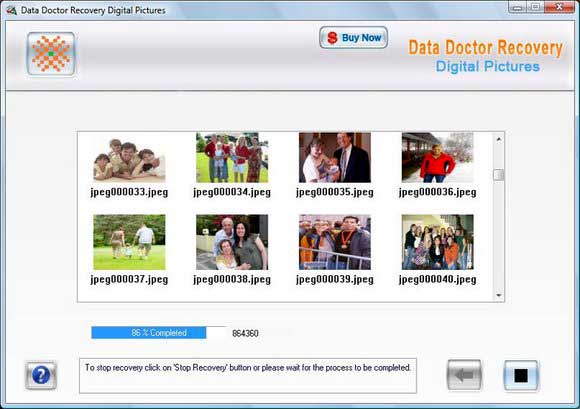Image resolution: width=580 pixels, height=409 pixels.
Task: Click the app icon in the title bar
Action: (11, 10)
